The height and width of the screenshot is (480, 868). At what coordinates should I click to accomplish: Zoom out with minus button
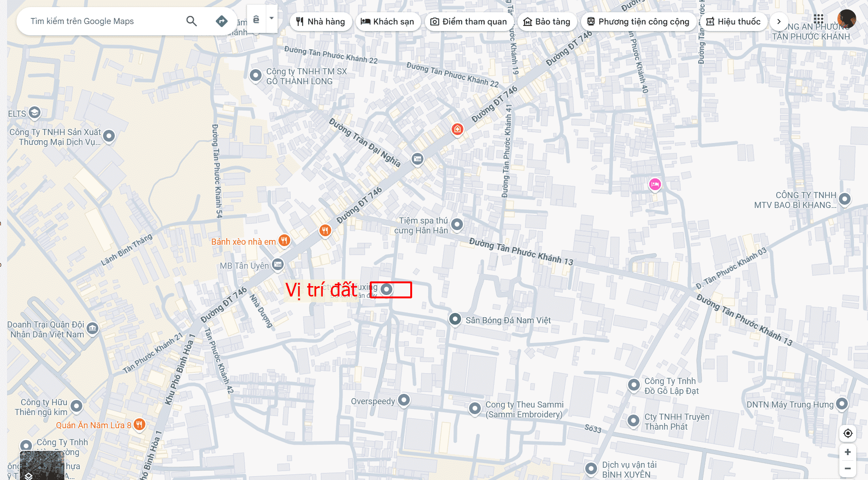[848, 469]
